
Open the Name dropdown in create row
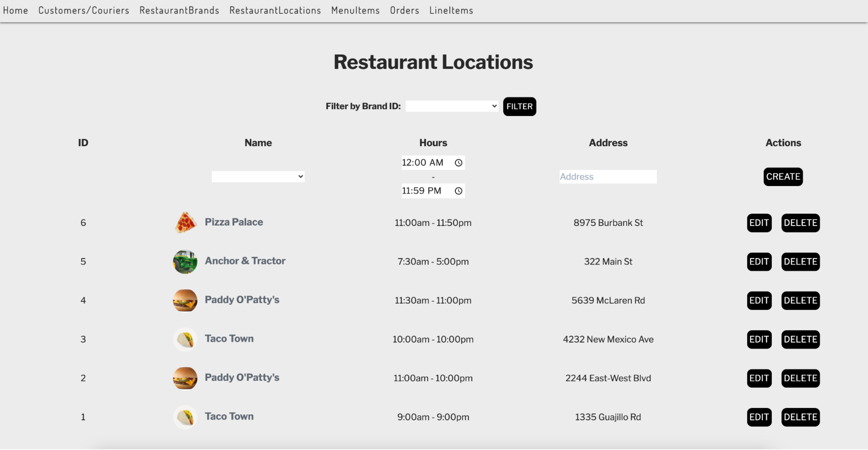click(258, 176)
